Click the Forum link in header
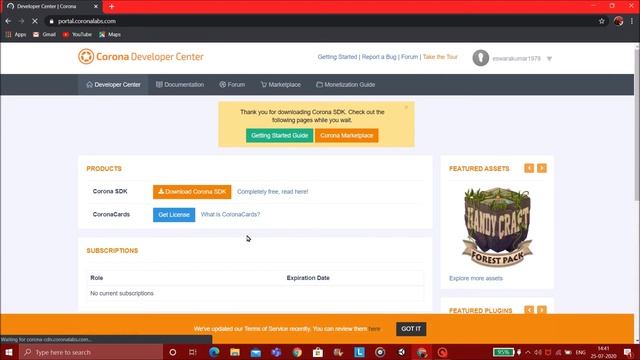640x360 pixels. [409, 57]
